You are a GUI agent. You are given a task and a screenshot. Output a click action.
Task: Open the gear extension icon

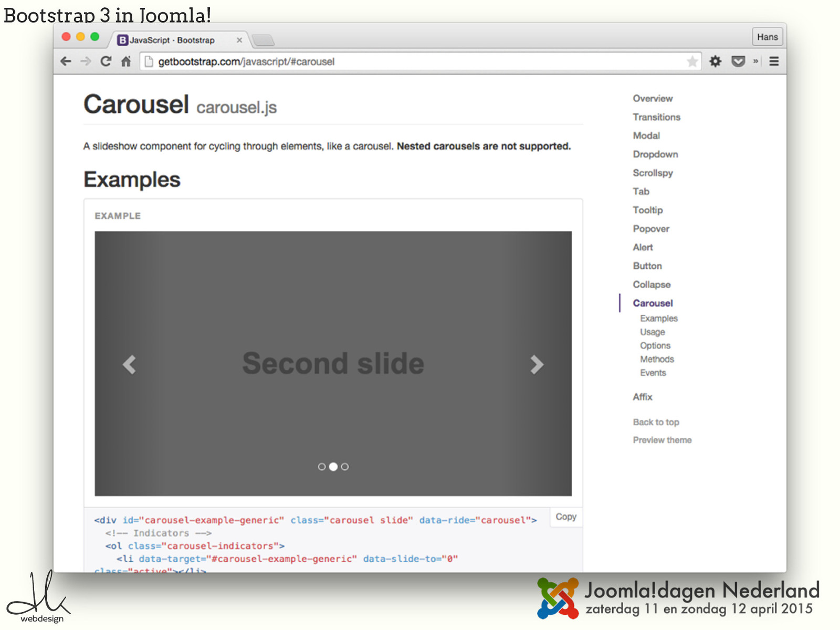click(716, 61)
